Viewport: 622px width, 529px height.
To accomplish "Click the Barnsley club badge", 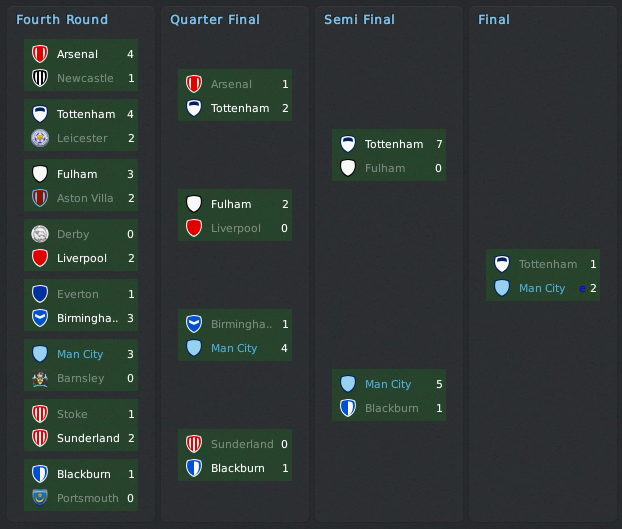I will [x=40, y=378].
